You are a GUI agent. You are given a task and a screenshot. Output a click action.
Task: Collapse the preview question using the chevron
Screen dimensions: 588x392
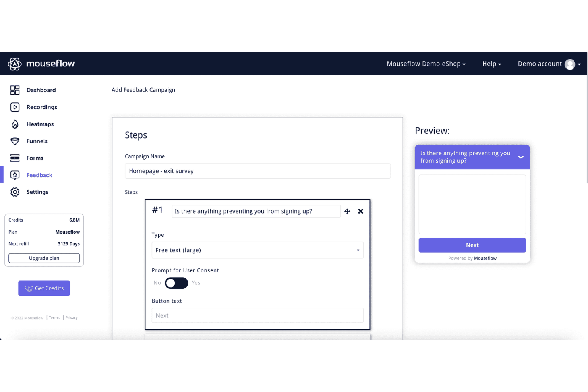point(521,157)
